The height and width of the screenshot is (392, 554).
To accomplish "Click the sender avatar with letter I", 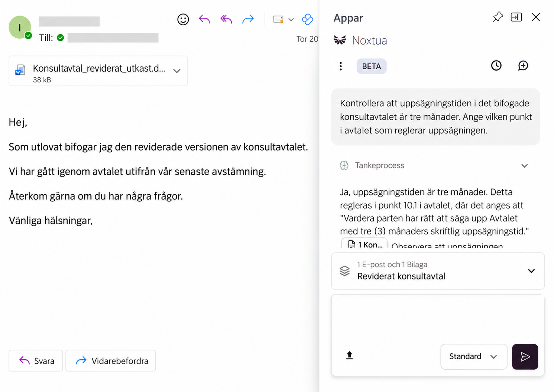I will 20,27.
